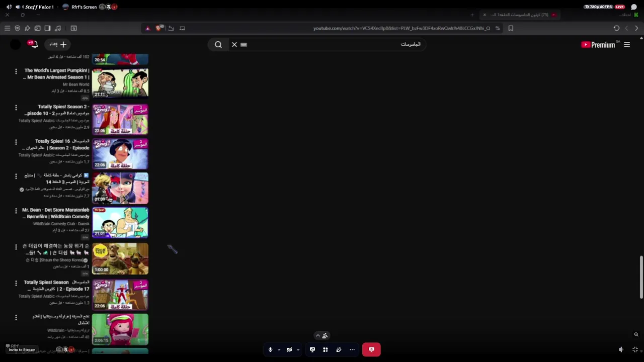Click the YouTube search magnifier icon
Viewport: 644px width, 362px height.
(218, 45)
